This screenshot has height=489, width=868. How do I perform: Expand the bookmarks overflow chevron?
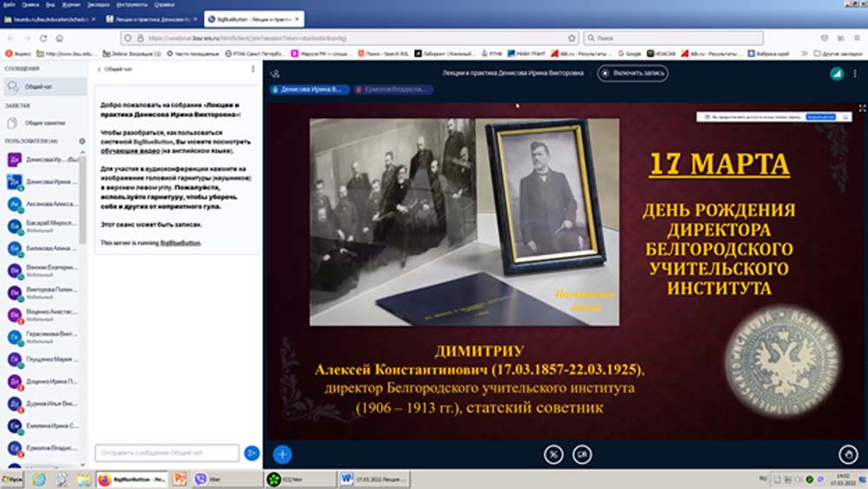806,54
